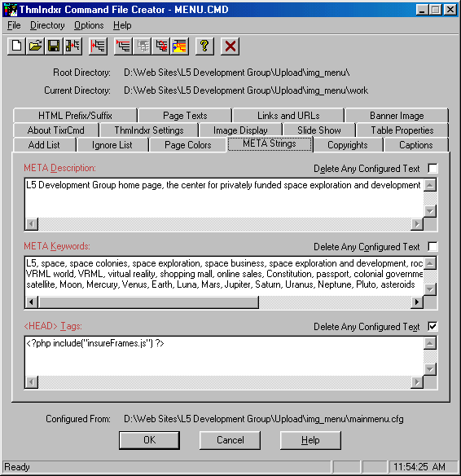Click the OK button

[150, 440]
